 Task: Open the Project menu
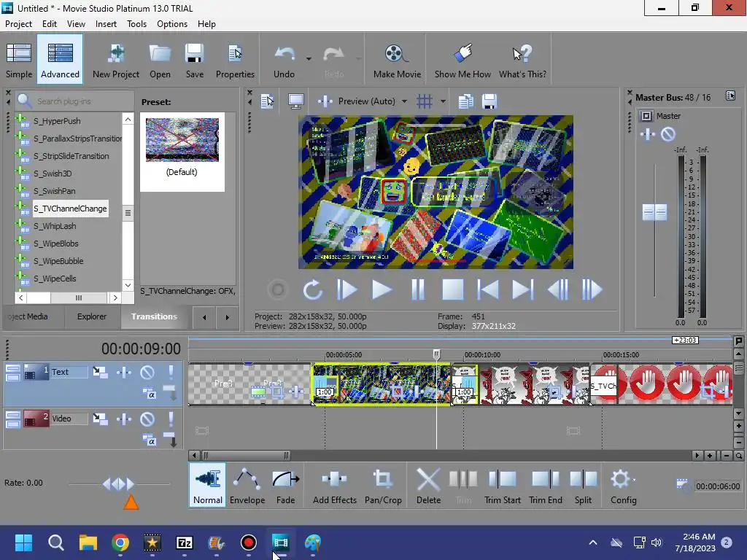point(18,24)
